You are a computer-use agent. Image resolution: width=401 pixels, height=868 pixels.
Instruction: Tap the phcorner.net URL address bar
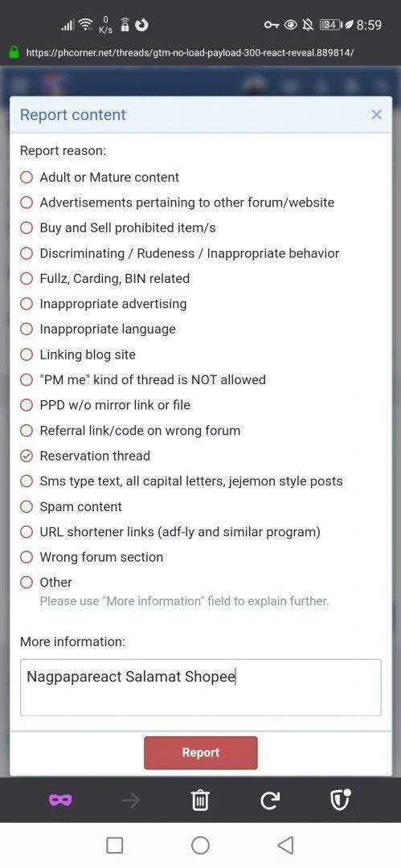tap(190, 52)
